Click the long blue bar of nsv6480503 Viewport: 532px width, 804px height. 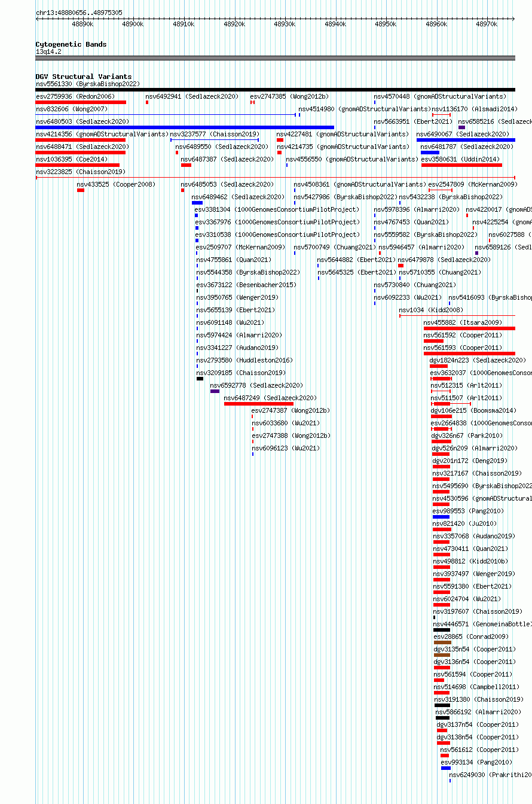tap(185, 127)
